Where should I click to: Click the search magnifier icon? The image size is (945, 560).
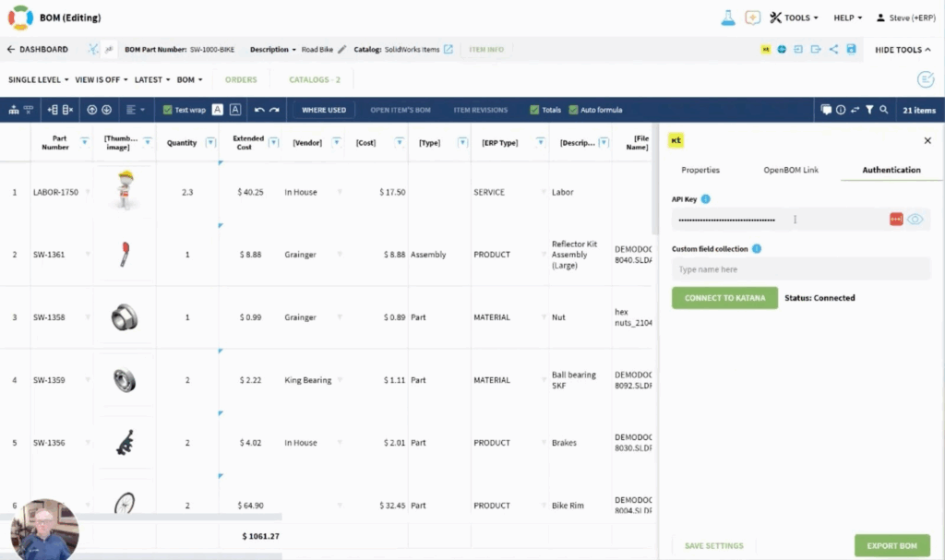pos(884,110)
